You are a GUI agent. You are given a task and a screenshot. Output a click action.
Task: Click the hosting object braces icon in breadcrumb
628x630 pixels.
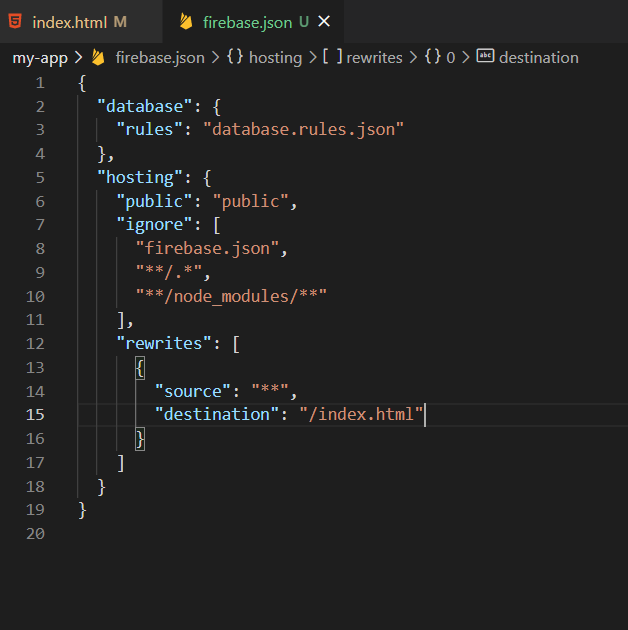(x=235, y=57)
